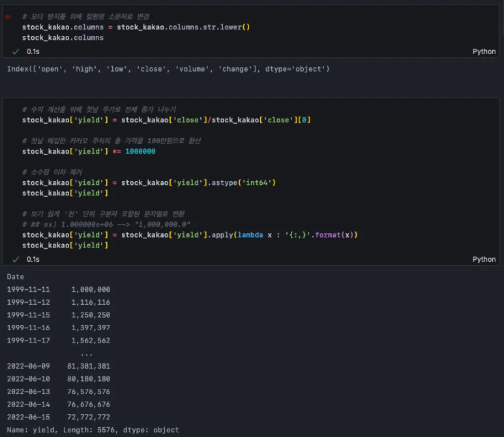Image resolution: width=504 pixels, height=437 pixels.
Task: Click the ellipsis in the truncated output
Action: [86, 354]
